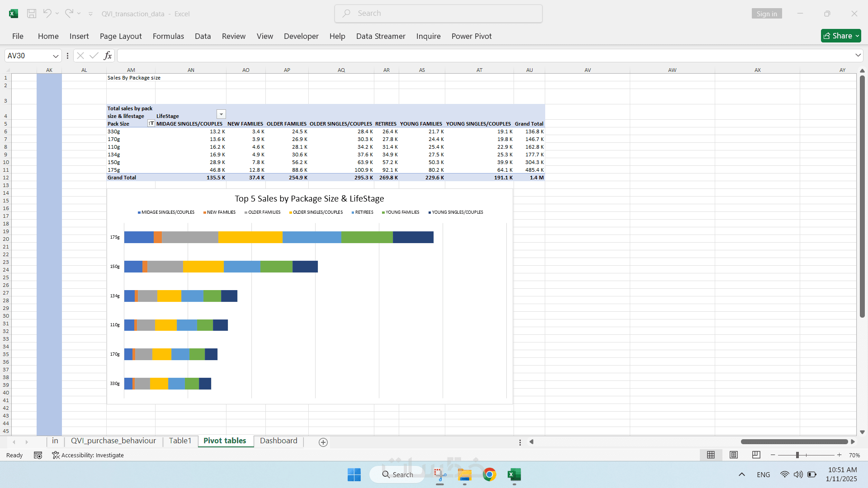Switch to Page Break Preview view
This screenshot has width=868, height=488.
[756, 455]
